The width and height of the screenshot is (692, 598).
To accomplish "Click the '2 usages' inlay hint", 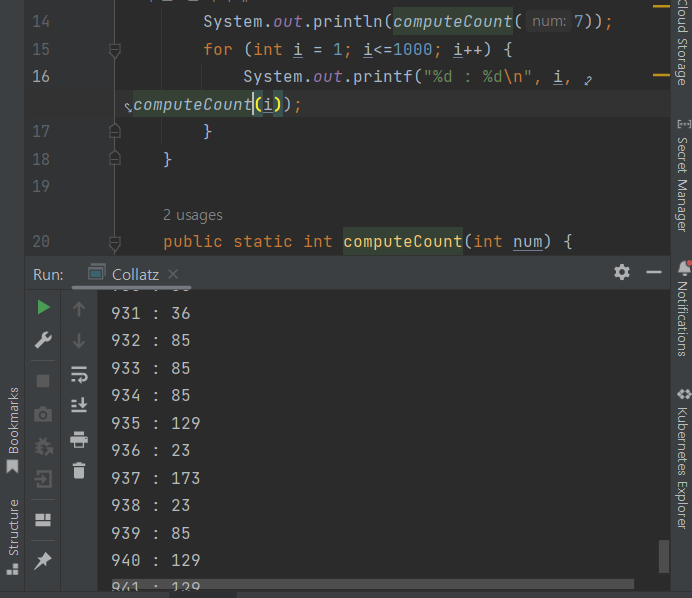I will (193, 215).
